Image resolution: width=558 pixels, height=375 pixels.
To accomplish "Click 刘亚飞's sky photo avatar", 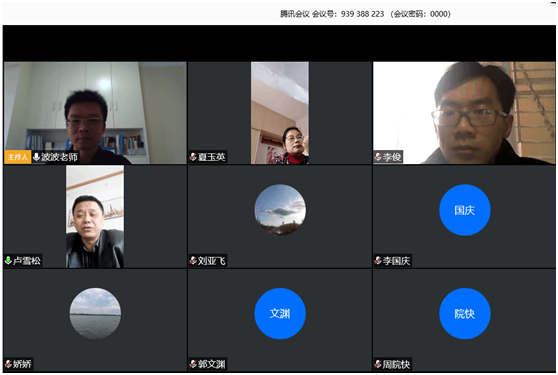I will pyautogui.click(x=280, y=210).
